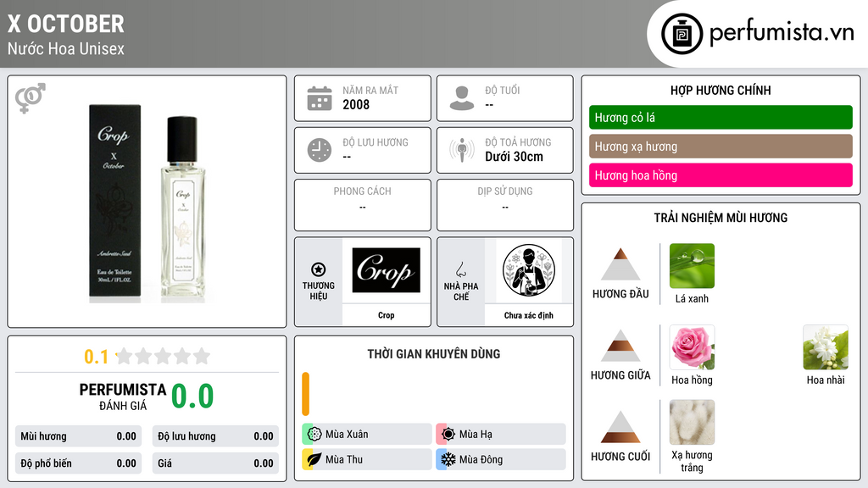Screen dimensions: 868x488
Task: Click the Trải nghiệm mùi hương heading
Action: 721,218
